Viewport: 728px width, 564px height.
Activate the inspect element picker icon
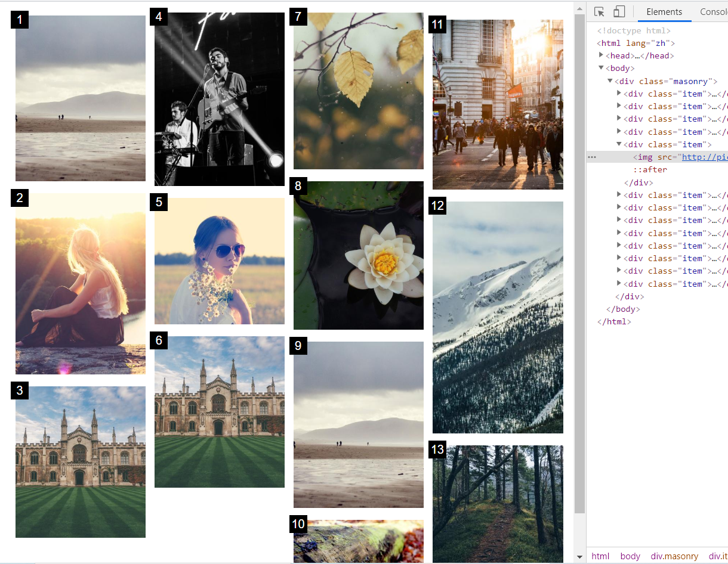point(600,12)
